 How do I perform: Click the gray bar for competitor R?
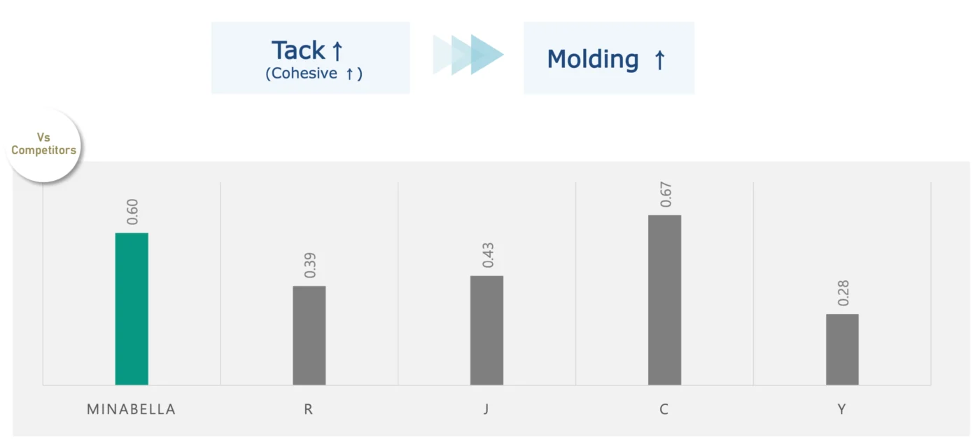click(x=309, y=336)
